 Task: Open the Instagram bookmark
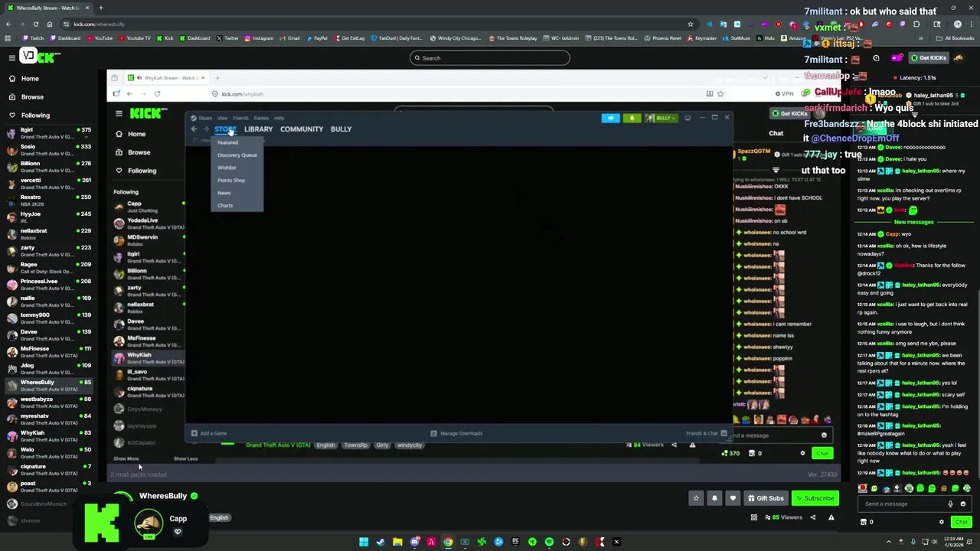point(259,38)
